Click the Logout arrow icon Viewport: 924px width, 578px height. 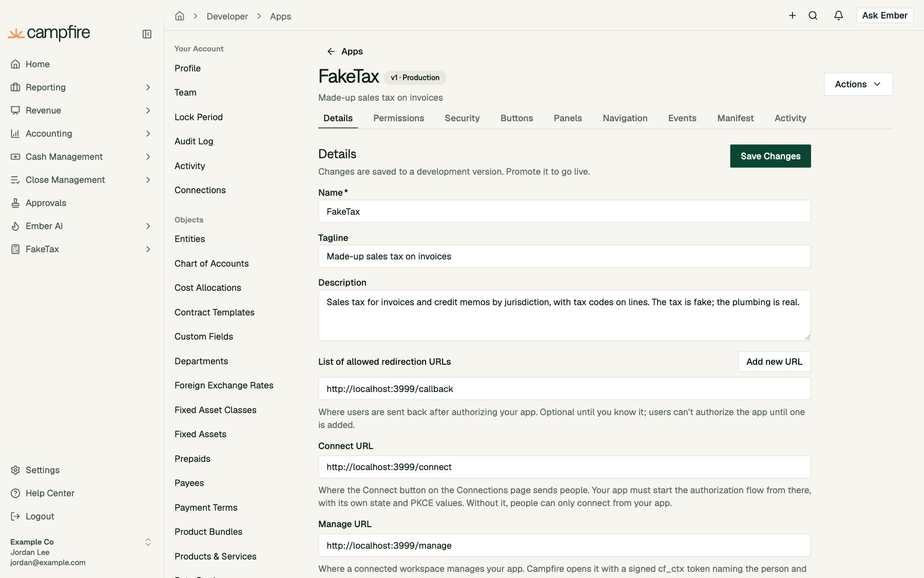pos(15,516)
